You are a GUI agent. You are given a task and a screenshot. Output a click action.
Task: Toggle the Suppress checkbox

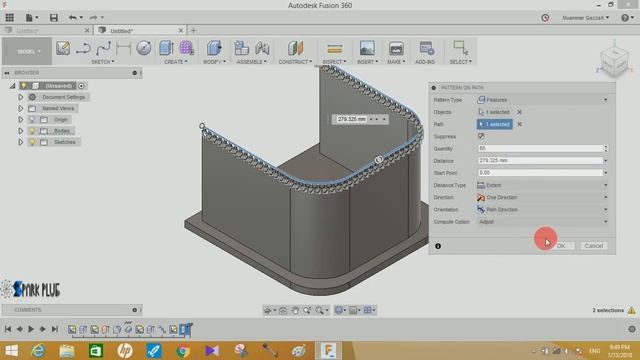pyautogui.click(x=481, y=136)
